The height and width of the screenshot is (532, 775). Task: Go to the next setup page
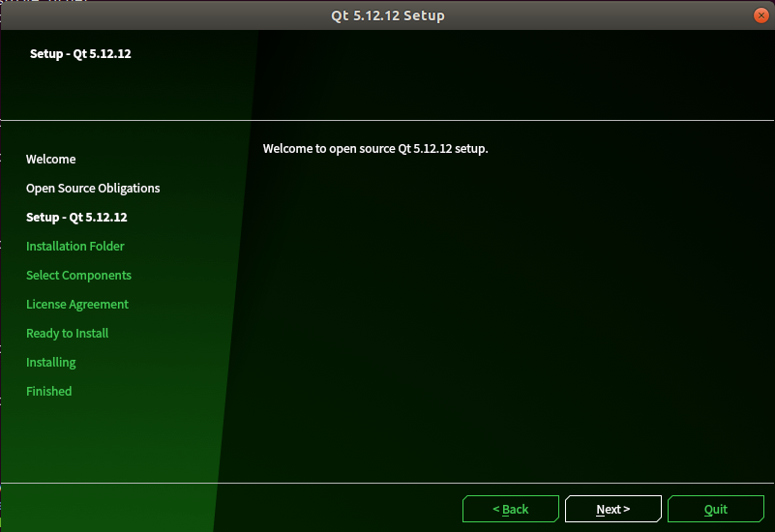[x=612, y=509]
